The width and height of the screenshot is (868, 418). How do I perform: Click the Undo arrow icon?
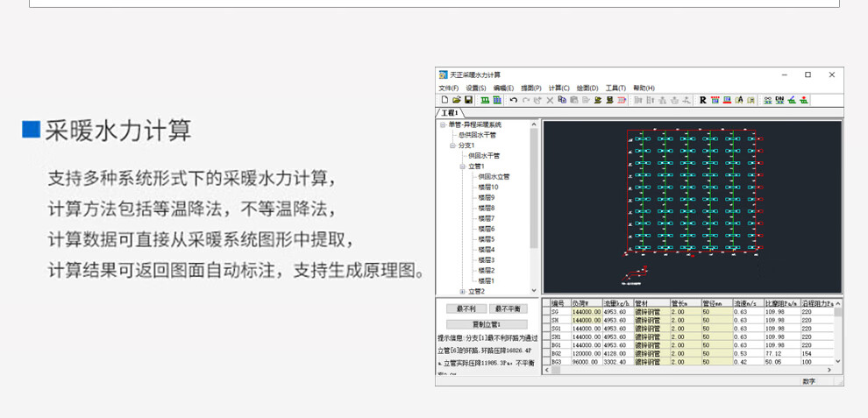(x=514, y=101)
